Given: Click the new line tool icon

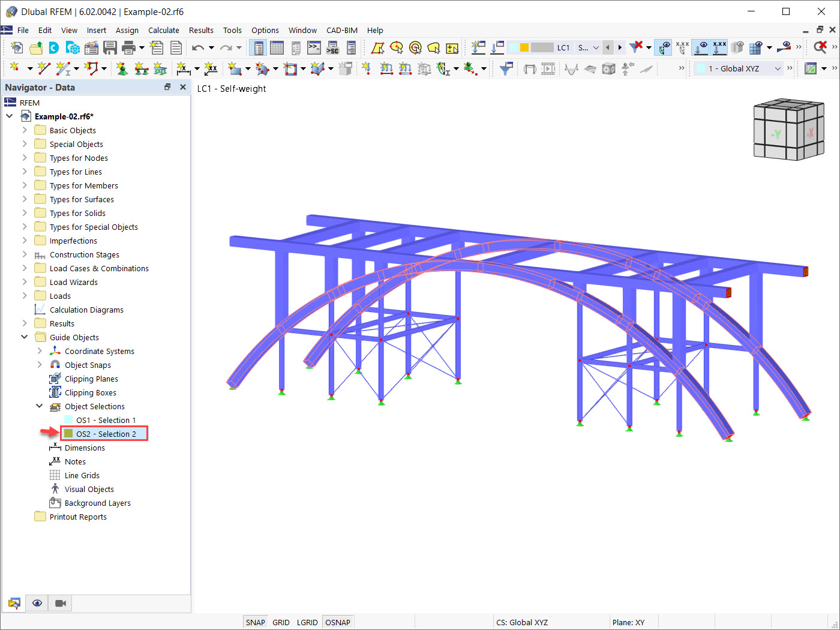Looking at the screenshot, I should [x=44, y=69].
